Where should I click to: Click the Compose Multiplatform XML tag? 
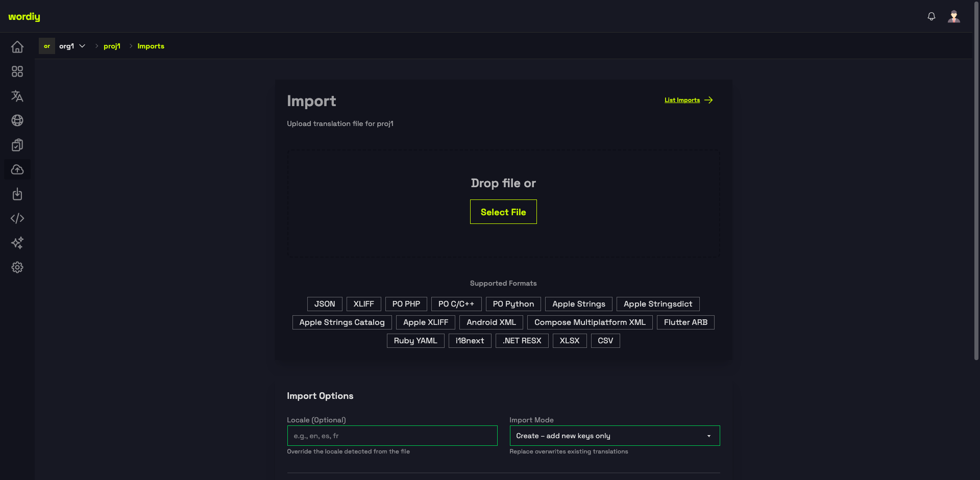click(x=590, y=322)
